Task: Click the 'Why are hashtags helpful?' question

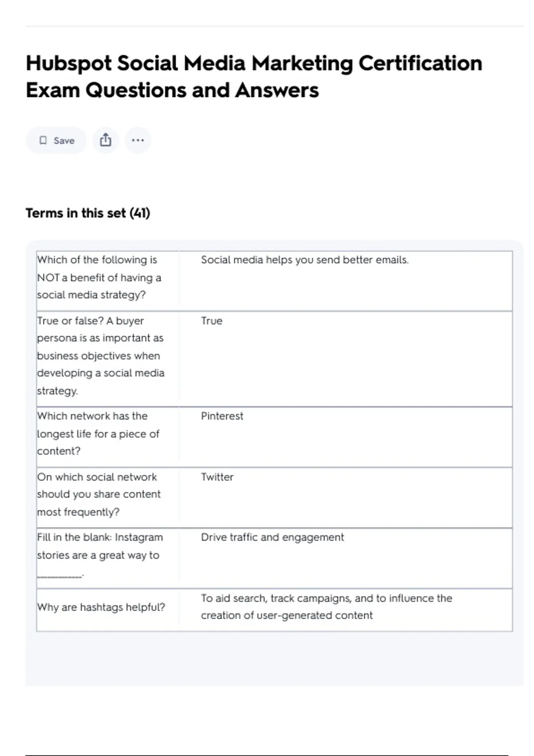Action: point(101,607)
